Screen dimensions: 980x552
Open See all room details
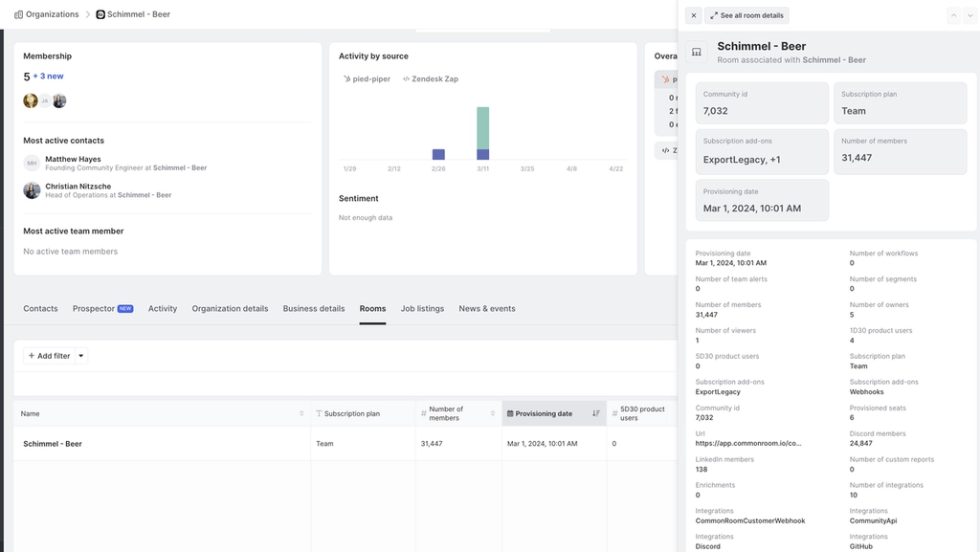[x=746, y=15]
